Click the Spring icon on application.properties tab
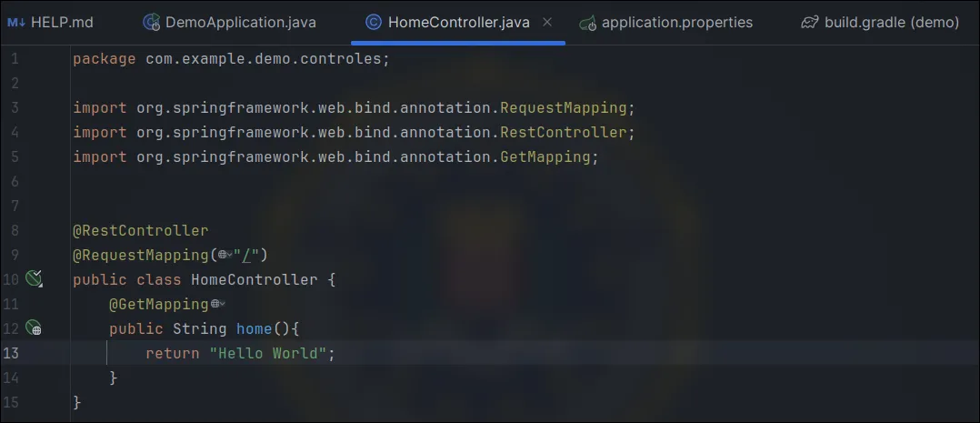 pyautogui.click(x=587, y=22)
